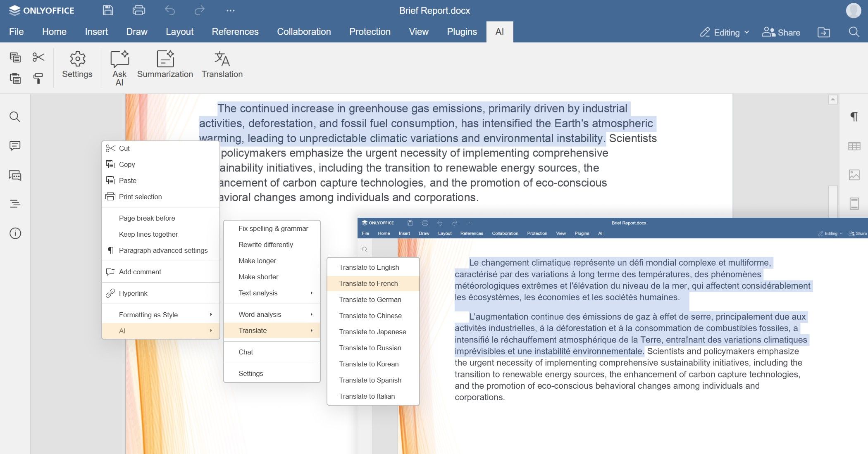This screenshot has height=454, width=868.
Task: Open the Search panel in left sidebar
Action: pos(15,117)
